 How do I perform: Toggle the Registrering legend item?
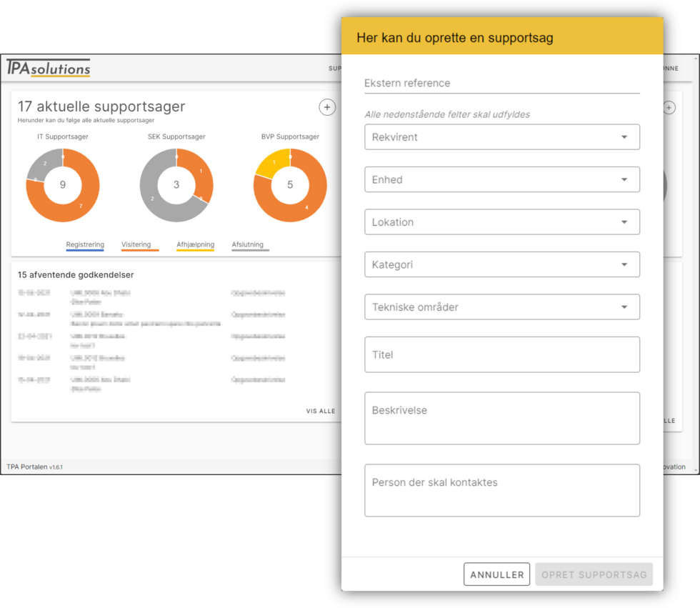pos(85,245)
